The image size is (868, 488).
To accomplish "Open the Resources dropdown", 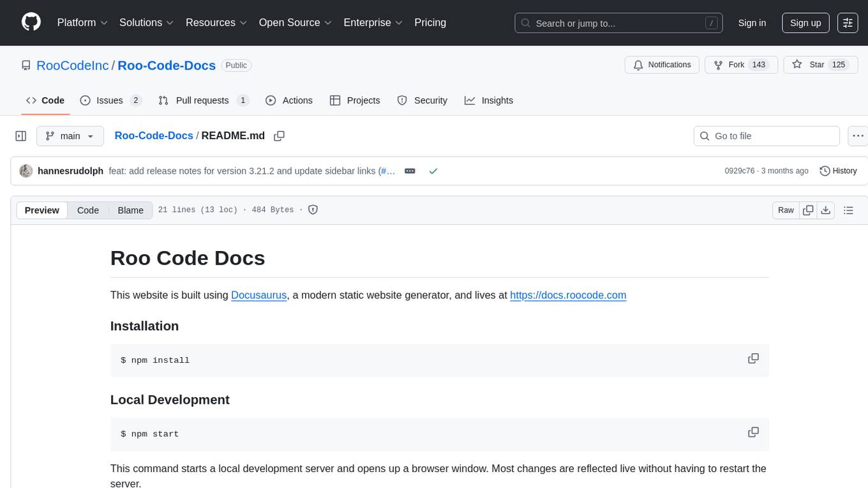I will tap(216, 22).
